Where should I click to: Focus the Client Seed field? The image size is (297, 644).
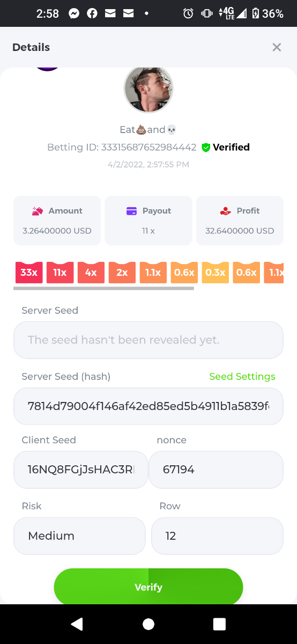pyautogui.click(x=81, y=470)
